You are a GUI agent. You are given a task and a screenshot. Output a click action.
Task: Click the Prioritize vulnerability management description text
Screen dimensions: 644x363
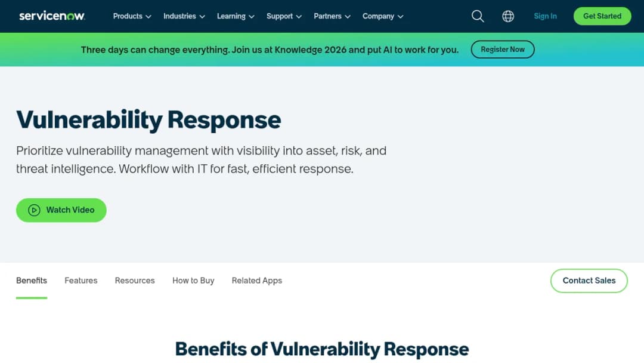(x=202, y=159)
